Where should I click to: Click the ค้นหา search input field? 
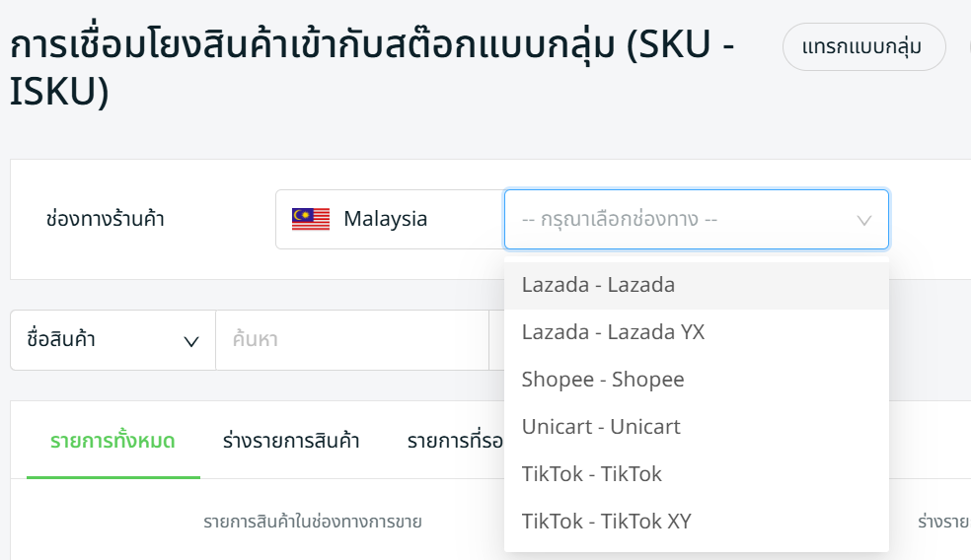coord(351,340)
